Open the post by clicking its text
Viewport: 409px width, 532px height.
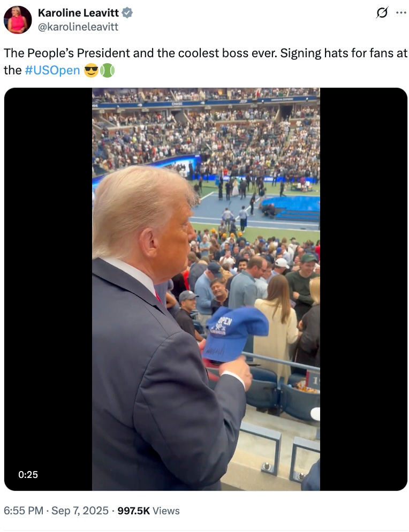(x=206, y=62)
